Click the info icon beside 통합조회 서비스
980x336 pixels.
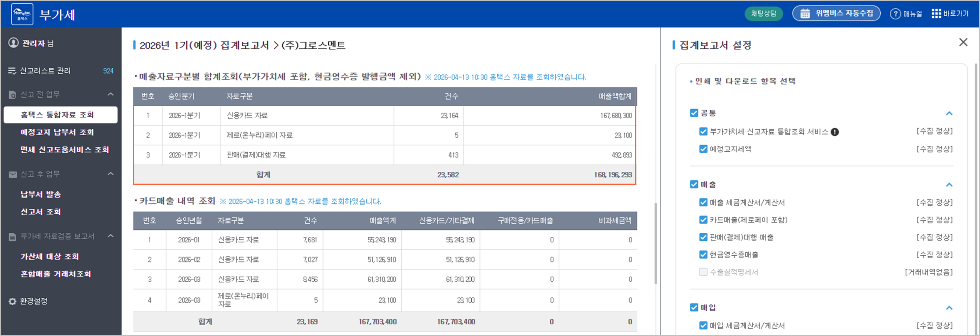(835, 132)
